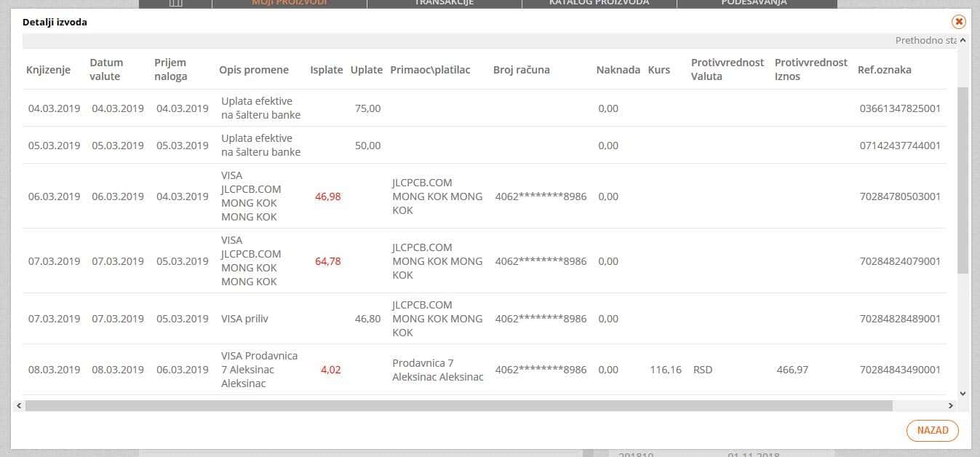Select Uplata efektive description for 75,00 row
The width and height of the screenshot is (980, 457).
click(x=260, y=108)
